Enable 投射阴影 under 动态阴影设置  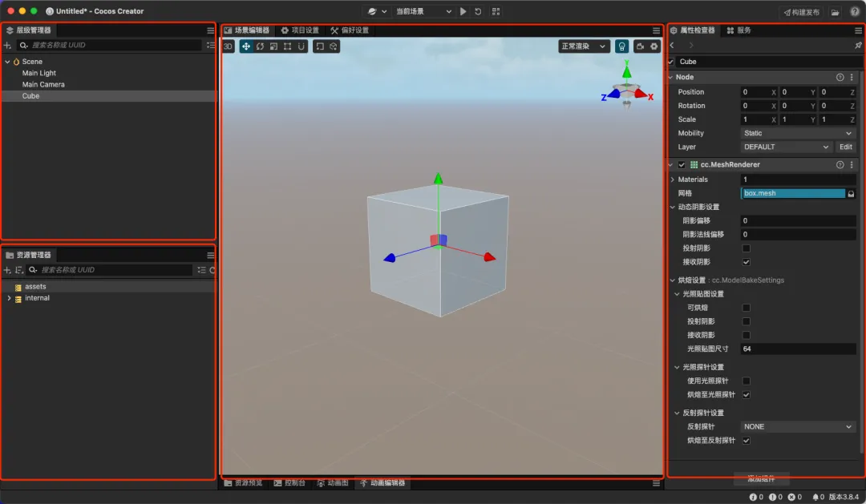tap(747, 248)
